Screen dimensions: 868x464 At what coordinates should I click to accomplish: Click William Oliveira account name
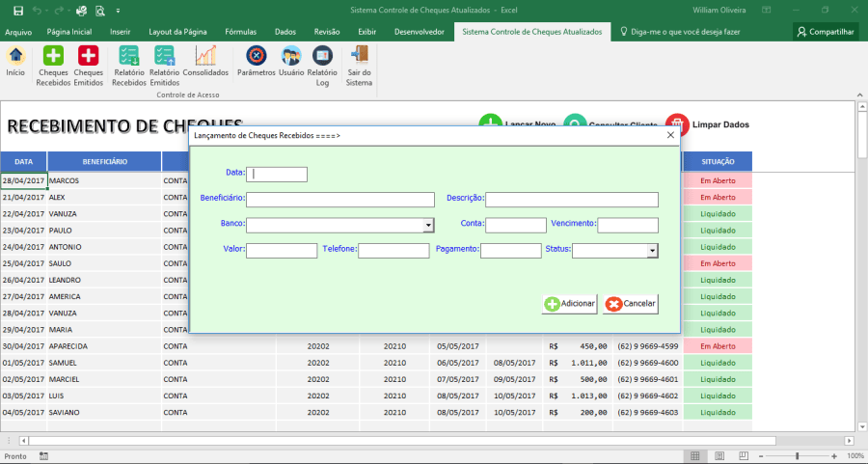(x=719, y=10)
